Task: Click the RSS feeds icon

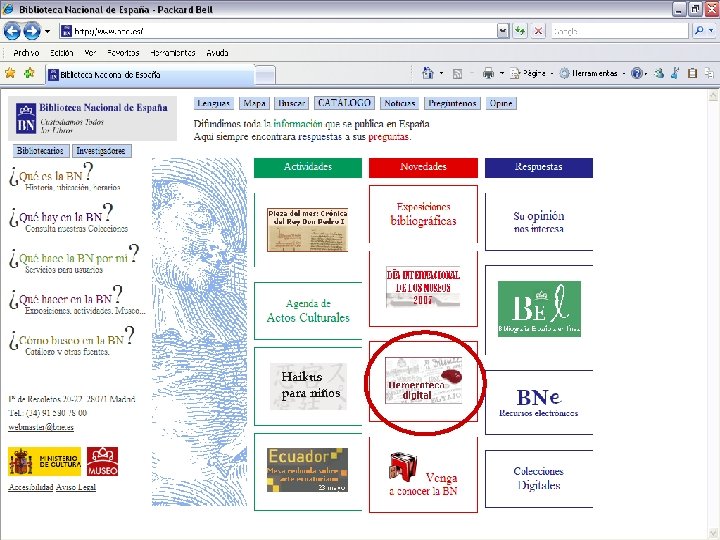Action: point(457,73)
